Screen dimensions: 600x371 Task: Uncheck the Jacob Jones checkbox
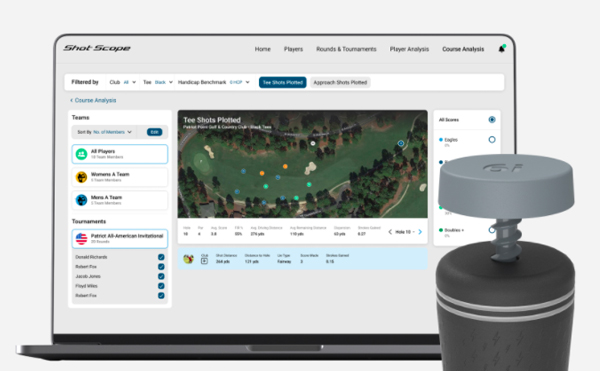point(161,276)
